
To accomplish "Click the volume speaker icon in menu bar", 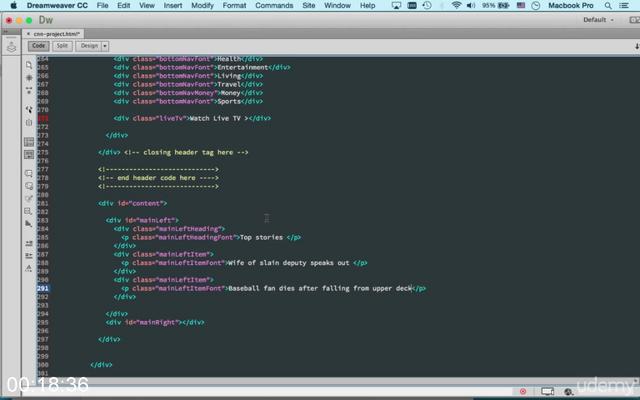I will coord(471,5).
